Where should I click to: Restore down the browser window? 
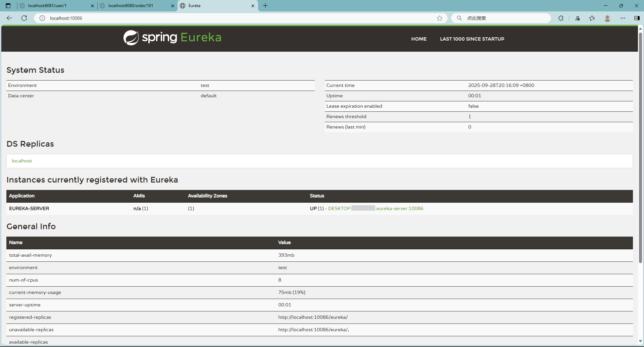click(x=621, y=6)
